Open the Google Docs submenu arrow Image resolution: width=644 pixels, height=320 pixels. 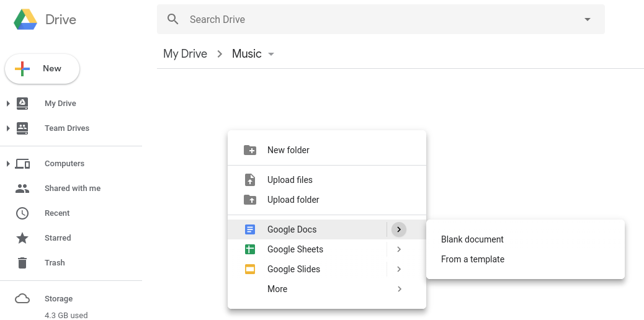pyautogui.click(x=399, y=229)
